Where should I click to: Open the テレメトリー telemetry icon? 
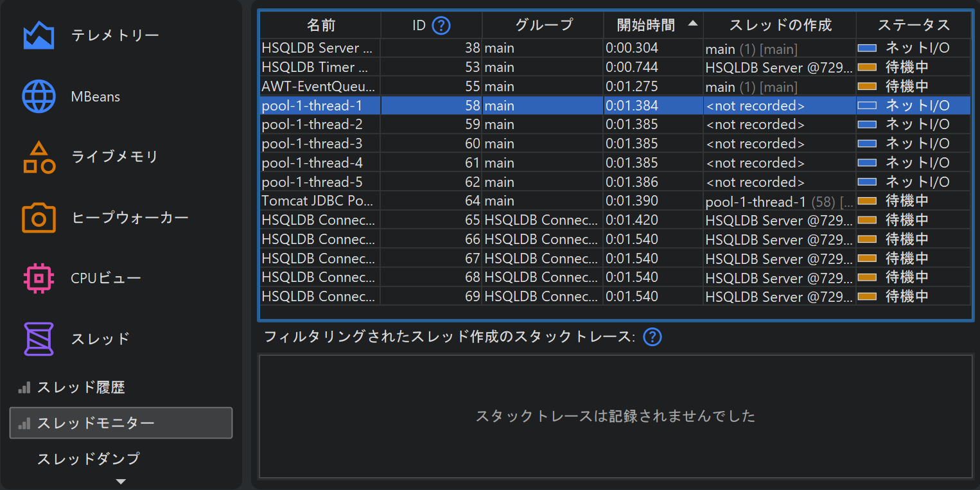[x=39, y=35]
